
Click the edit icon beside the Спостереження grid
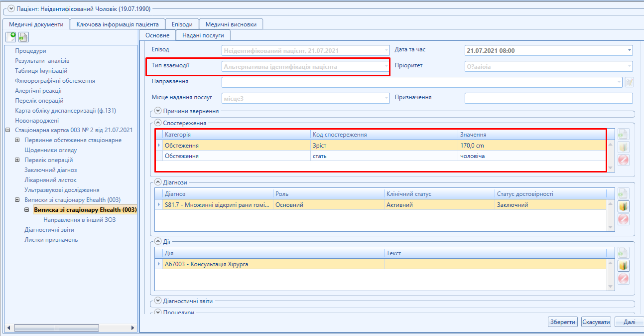click(623, 147)
